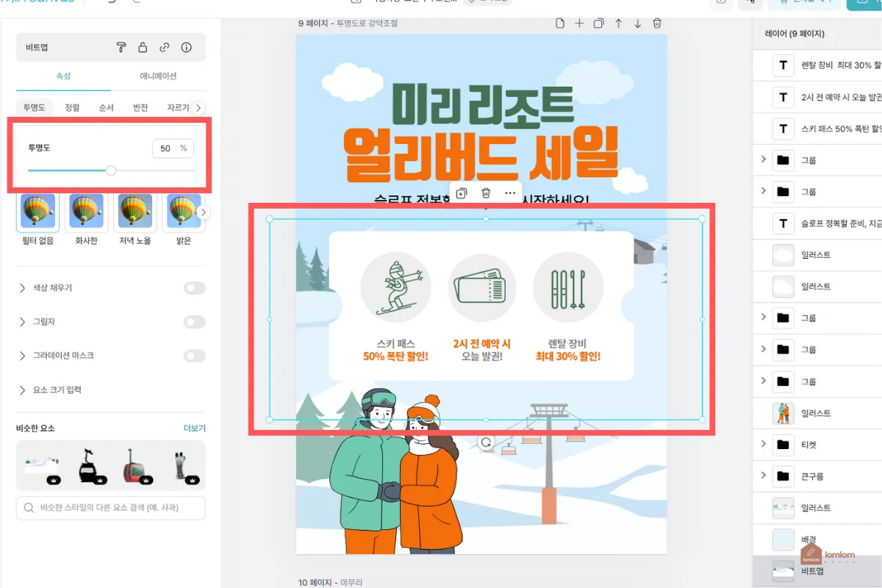Viewport: 882px width, 588px height.
Task: Expand the 큰구름 group layer
Action: click(764, 476)
